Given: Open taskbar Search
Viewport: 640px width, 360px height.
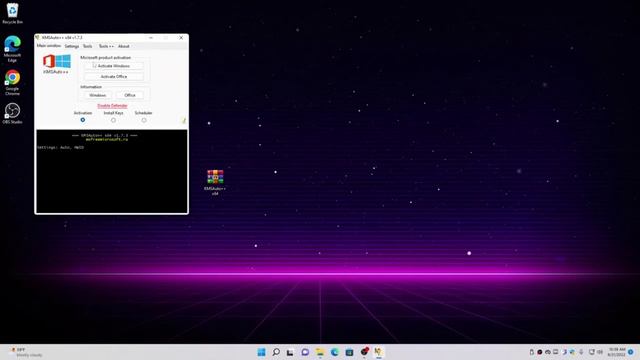Looking at the screenshot, I should [x=276, y=352].
